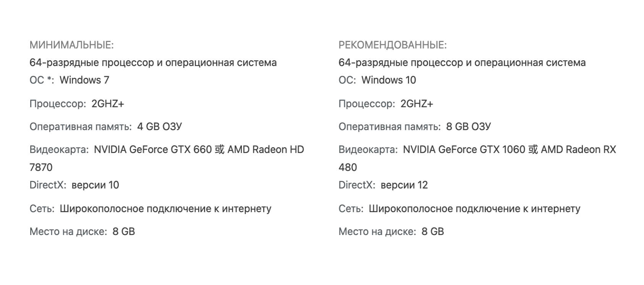Click the Сеть line in recommended column
Screen dimensions: 644x285
459,209
